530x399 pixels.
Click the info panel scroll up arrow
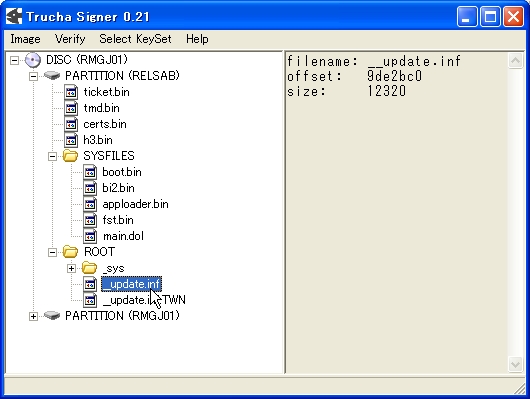click(515, 61)
